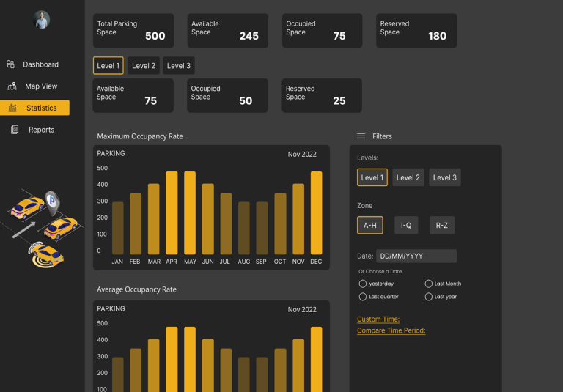Click the Dashboard grid icon

tap(10, 64)
